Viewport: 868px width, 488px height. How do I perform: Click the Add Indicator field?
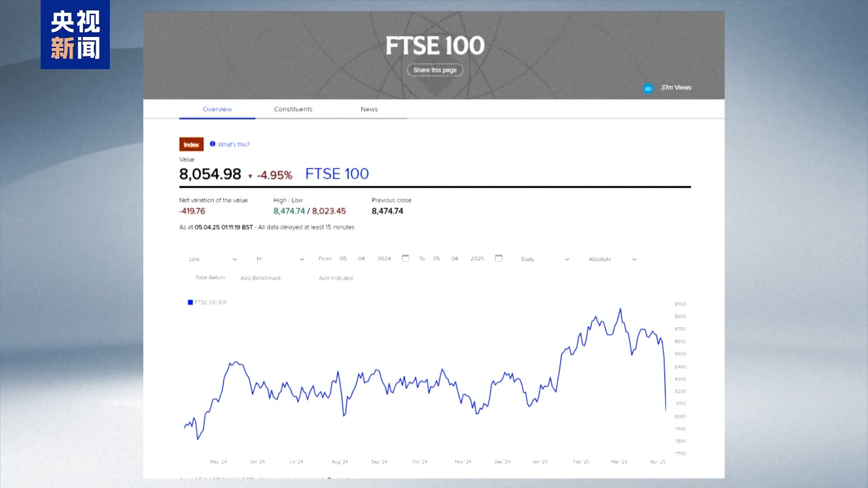pyautogui.click(x=336, y=278)
